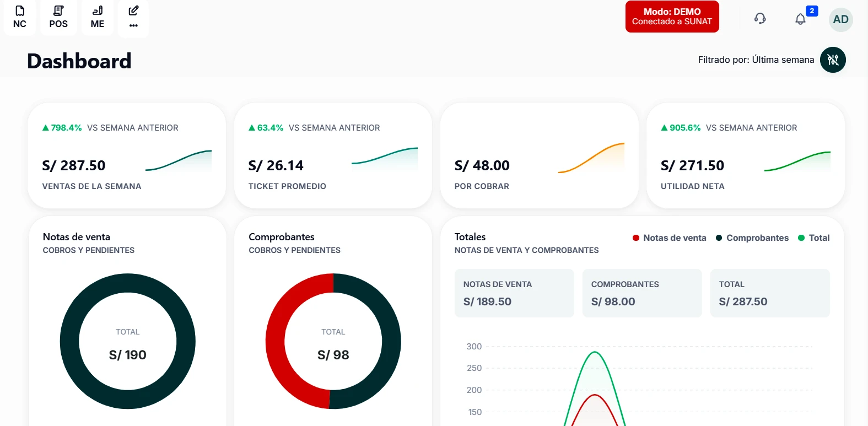868x426 pixels.
Task: Open the edit shortcuts more button
Action: point(133,18)
